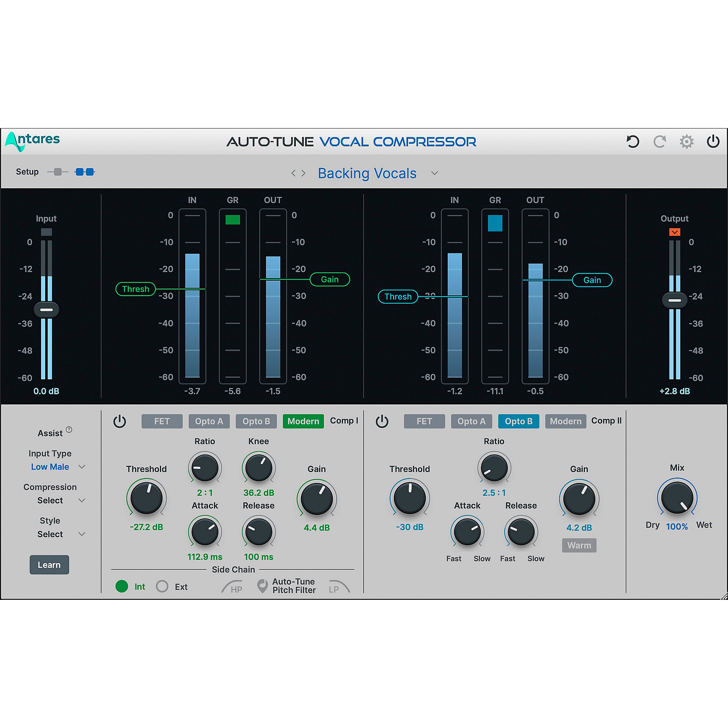The image size is (728, 728).
Task: Click the Input level fader handle
Action: pos(46,310)
